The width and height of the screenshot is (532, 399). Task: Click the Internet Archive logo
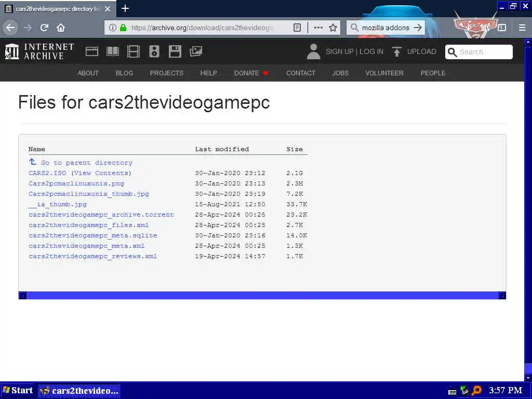tap(39, 51)
